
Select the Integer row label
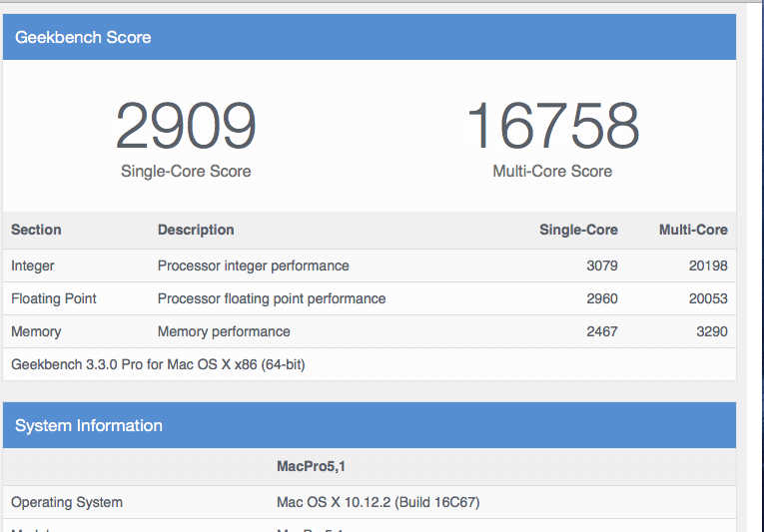[33, 266]
